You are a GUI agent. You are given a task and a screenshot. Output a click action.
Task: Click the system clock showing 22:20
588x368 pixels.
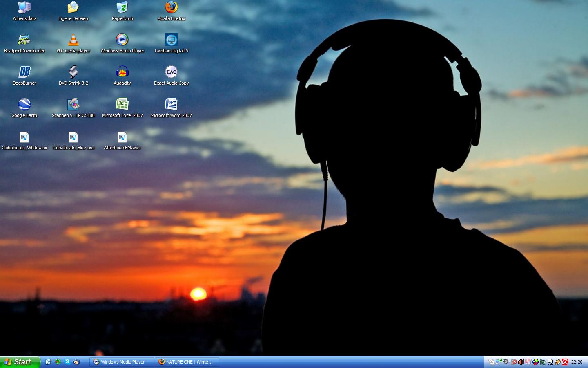click(x=577, y=362)
